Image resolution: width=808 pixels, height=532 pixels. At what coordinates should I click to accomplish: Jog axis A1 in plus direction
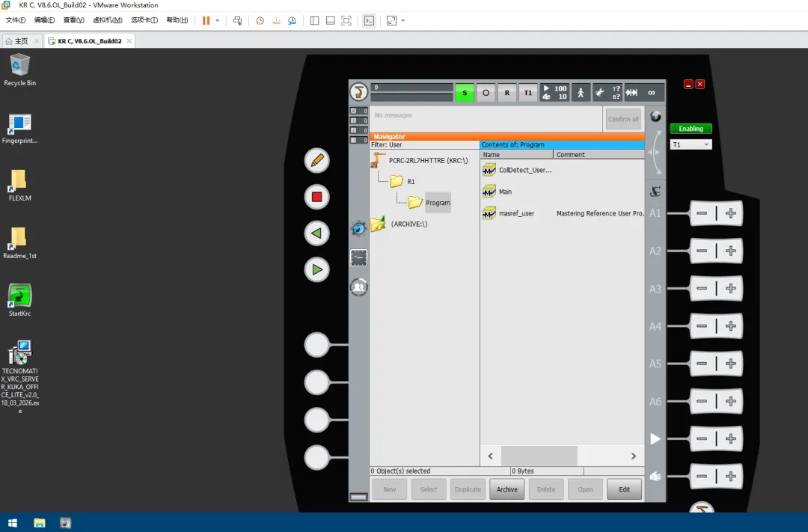(731, 213)
